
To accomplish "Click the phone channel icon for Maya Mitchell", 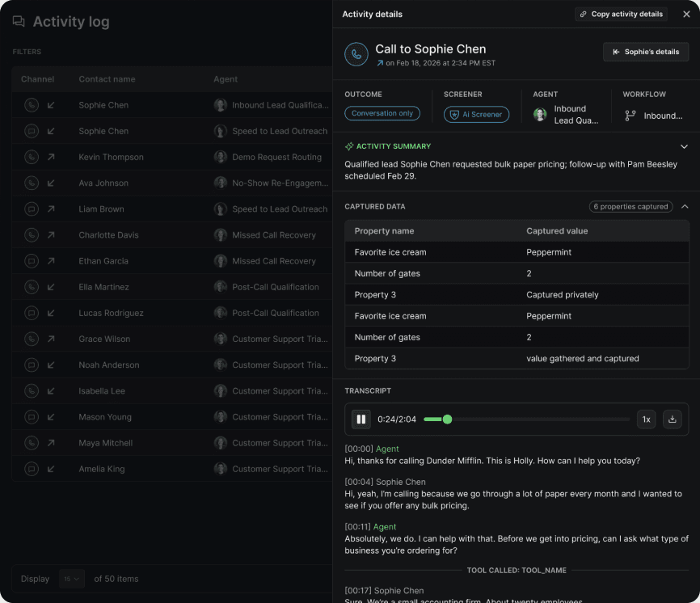I will 32,443.
